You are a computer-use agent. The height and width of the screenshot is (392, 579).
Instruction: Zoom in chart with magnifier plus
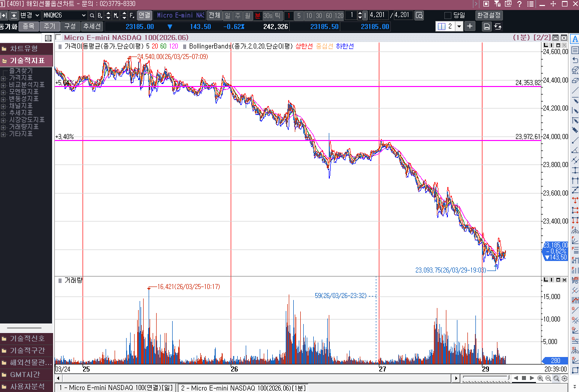click(540, 378)
